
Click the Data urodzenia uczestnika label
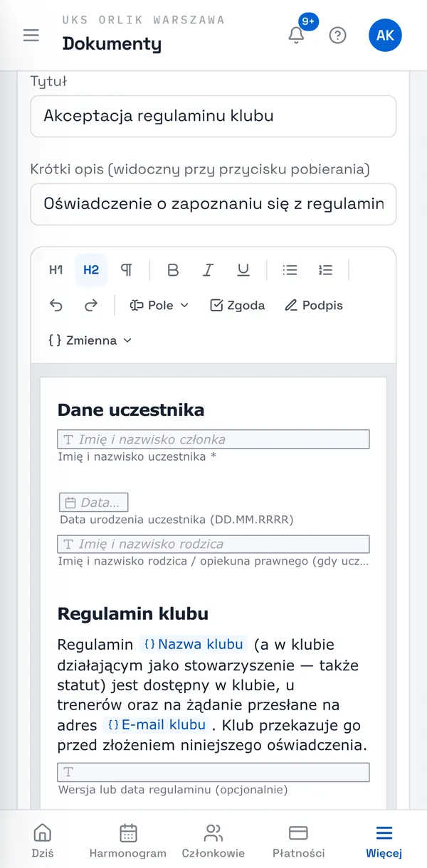176,520
